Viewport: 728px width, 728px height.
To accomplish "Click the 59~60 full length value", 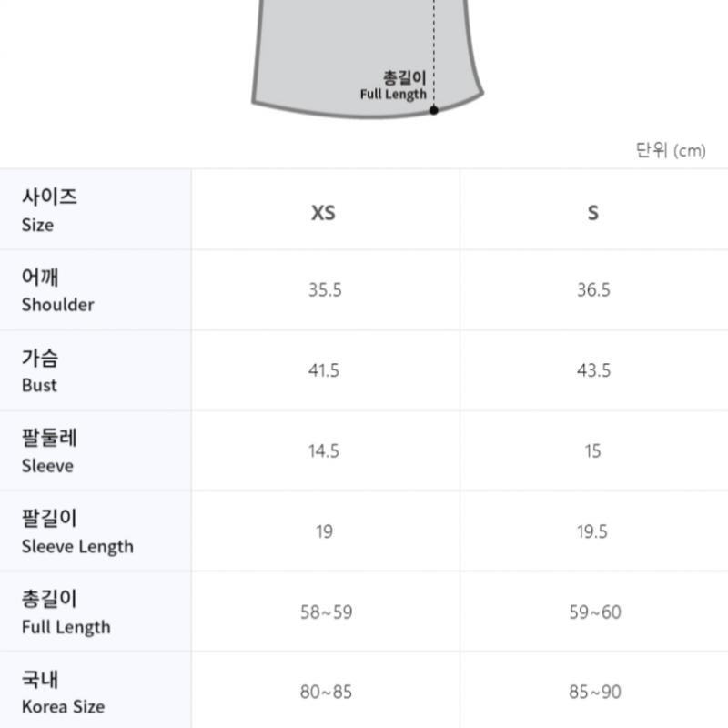I will (594, 612).
